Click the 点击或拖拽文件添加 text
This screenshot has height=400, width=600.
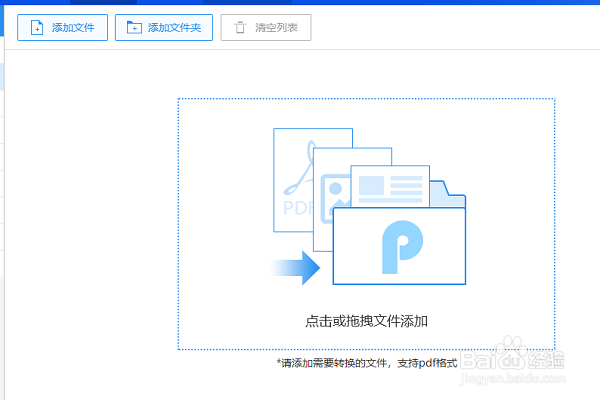coord(366,321)
